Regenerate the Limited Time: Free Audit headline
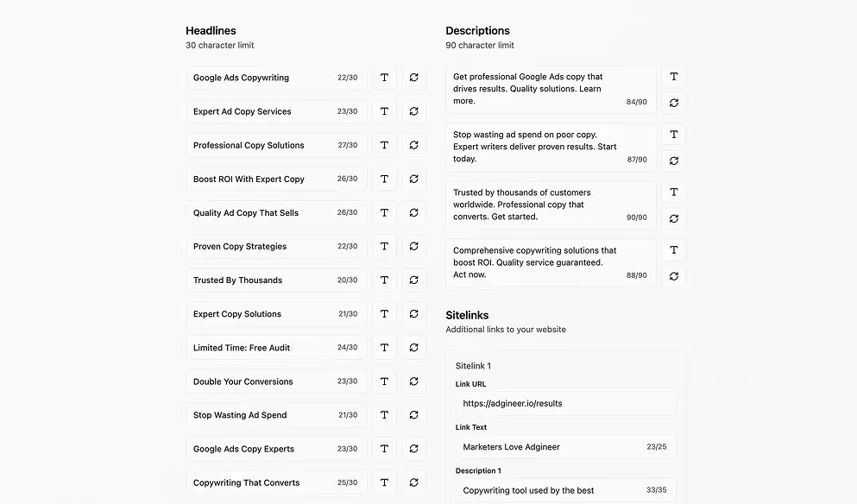The height and width of the screenshot is (504, 857). 413,348
